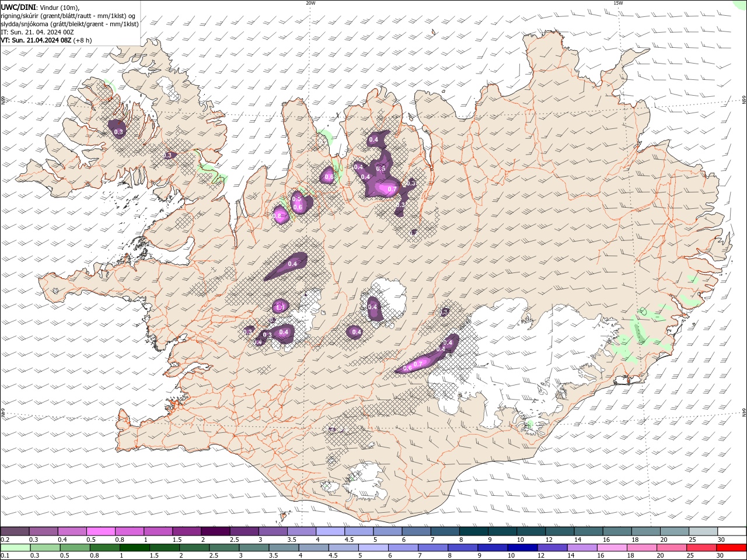Click the '15W' longitude label
The width and height of the screenshot is (747, 560).
click(x=618, y=3)
